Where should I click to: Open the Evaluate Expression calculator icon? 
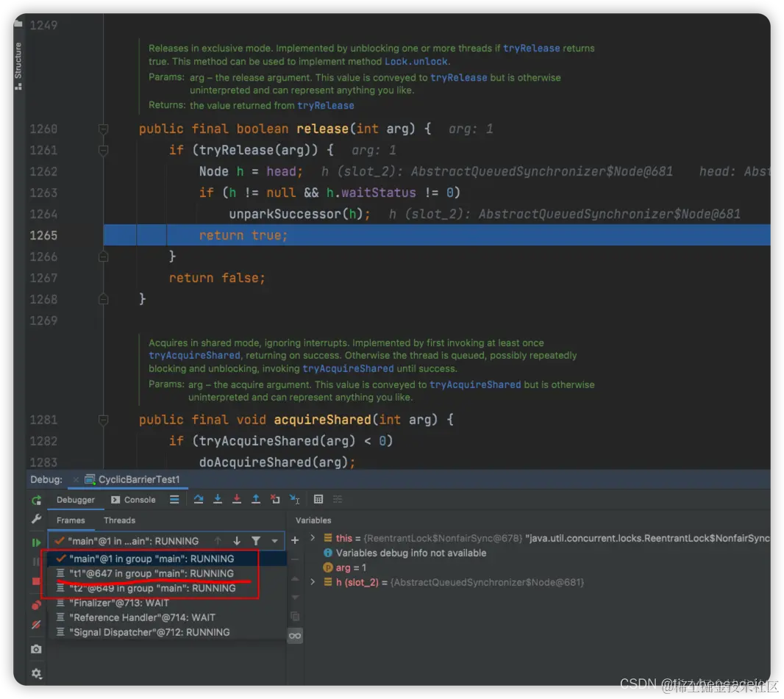click(x=318, y=499)
